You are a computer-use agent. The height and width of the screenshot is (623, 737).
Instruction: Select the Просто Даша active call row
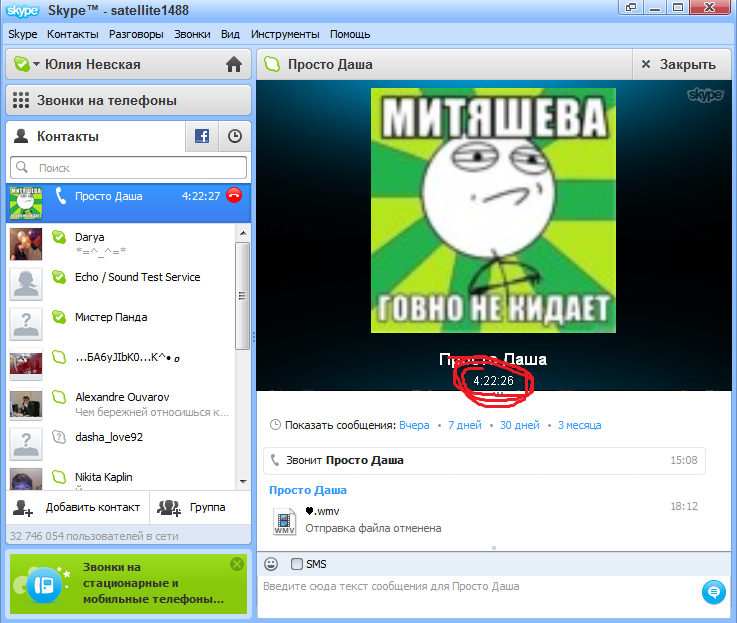click(128, 203)
